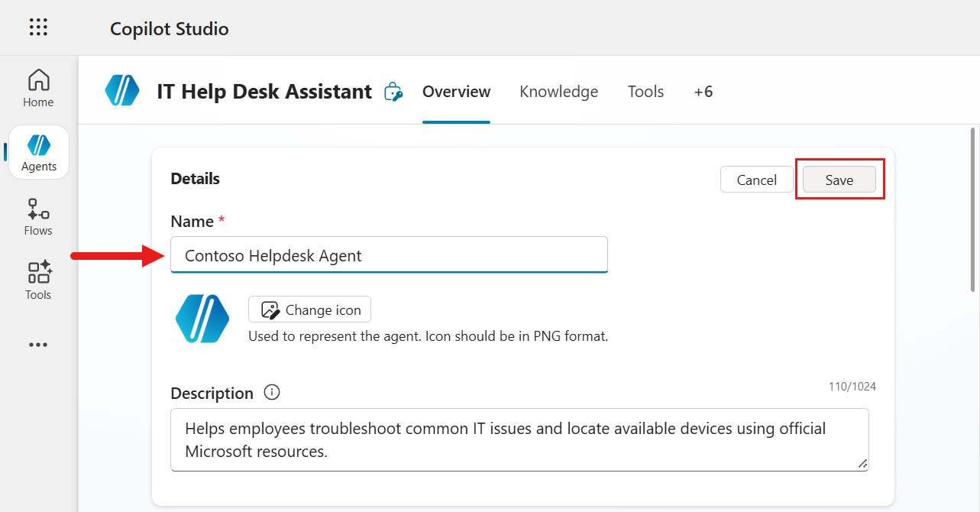Switch to the Knowledge tab
Image resolution: width=980 pixels, height=512 pixels.
coord(558,92)
